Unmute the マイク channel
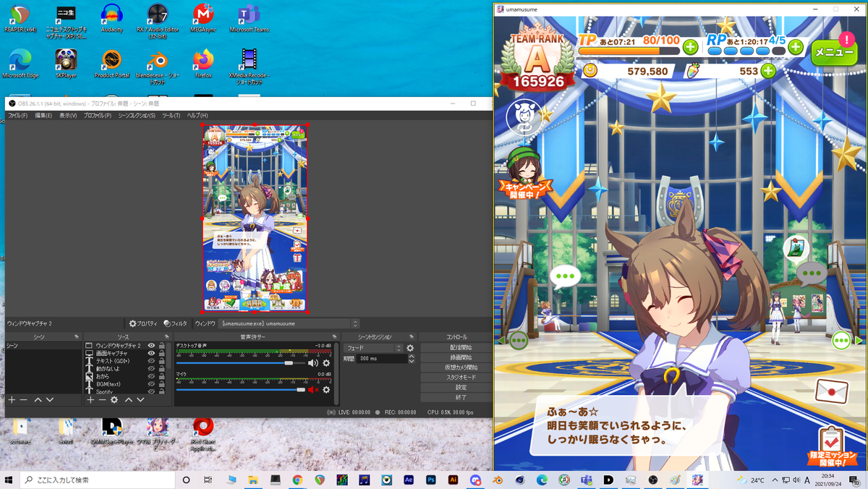The width and height of the screenshot is (868, 489). (x=313, y=390)
